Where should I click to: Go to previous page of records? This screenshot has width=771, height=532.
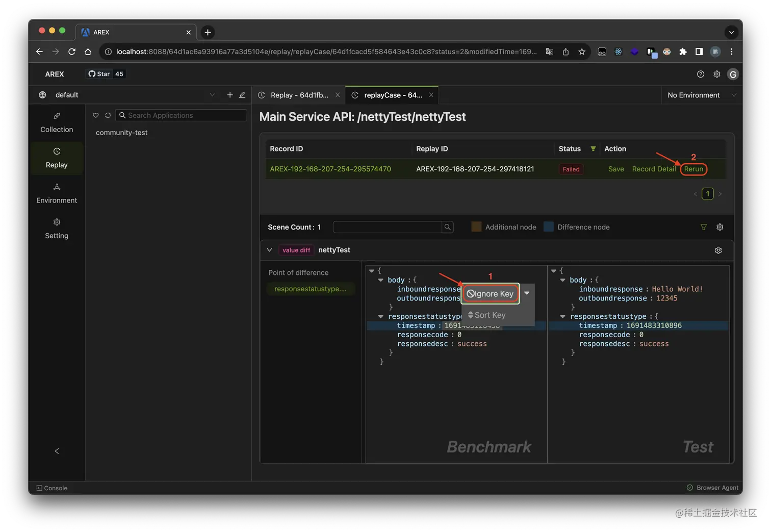coord(696,194)
